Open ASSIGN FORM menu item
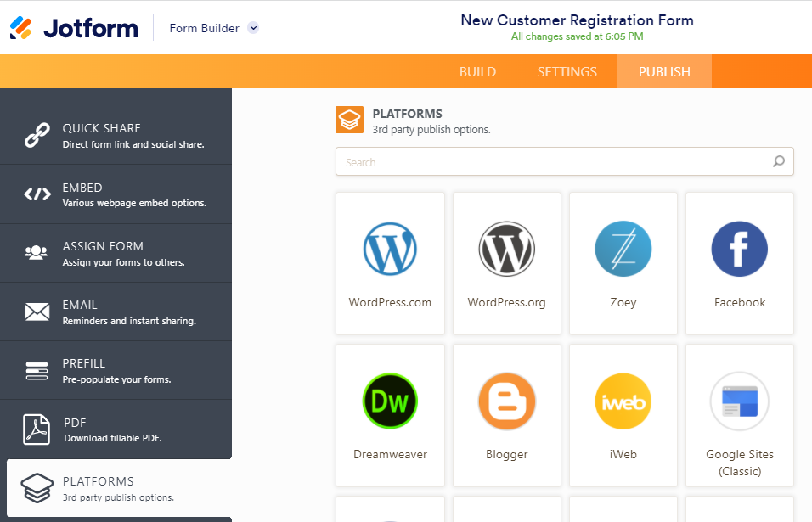 (116, 254)
